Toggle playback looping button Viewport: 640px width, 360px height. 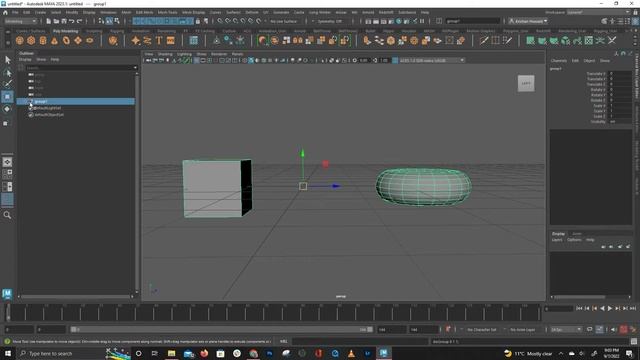pos(589,329)
